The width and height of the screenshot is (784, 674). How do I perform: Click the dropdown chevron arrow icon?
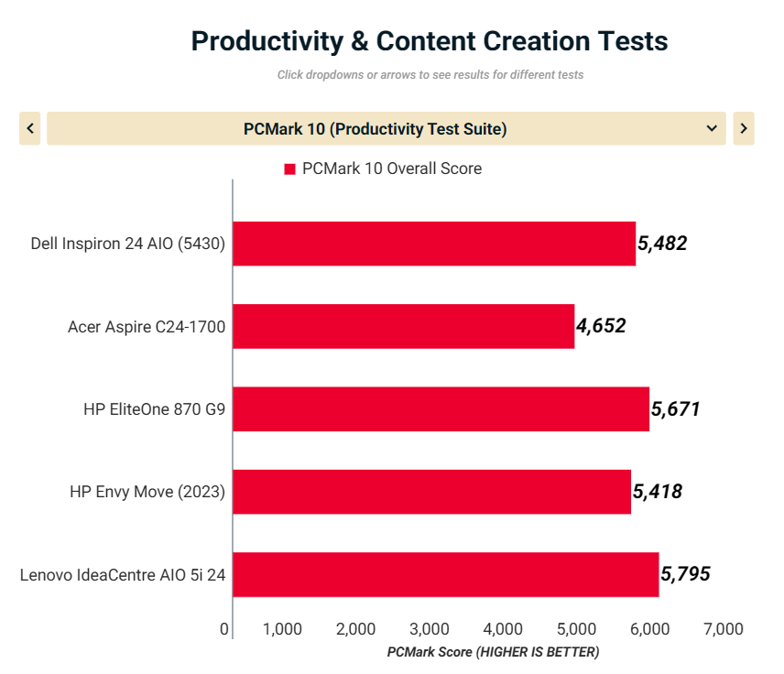coord(712,129)
